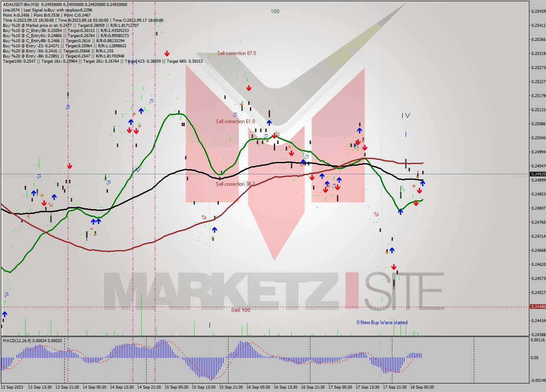This screenshot has width=546, height=392.
Task: Click the '18 Sep 05:30' time label
Action: (422, 387)
